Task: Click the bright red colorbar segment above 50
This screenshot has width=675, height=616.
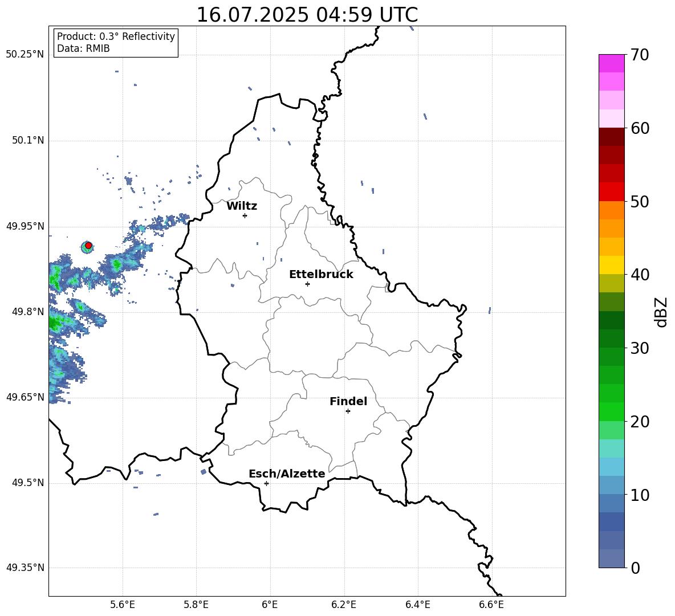Action: click(x=611, y=192)
